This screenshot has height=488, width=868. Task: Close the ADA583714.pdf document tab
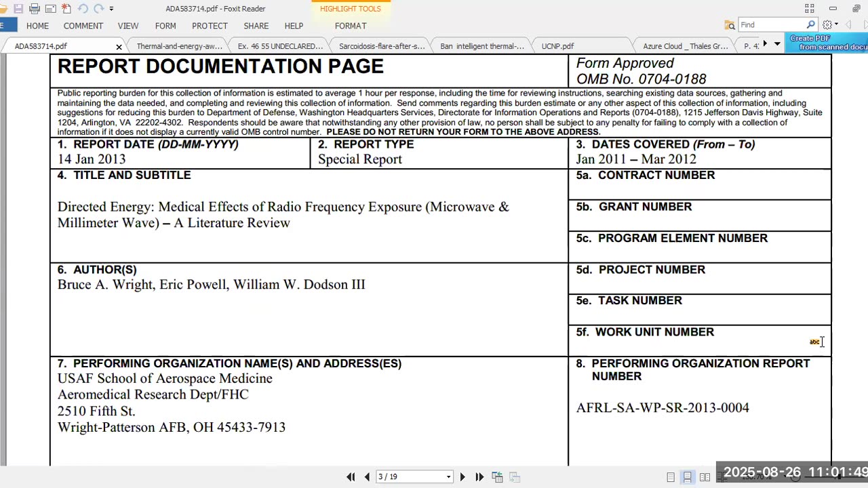coord(119,47)
